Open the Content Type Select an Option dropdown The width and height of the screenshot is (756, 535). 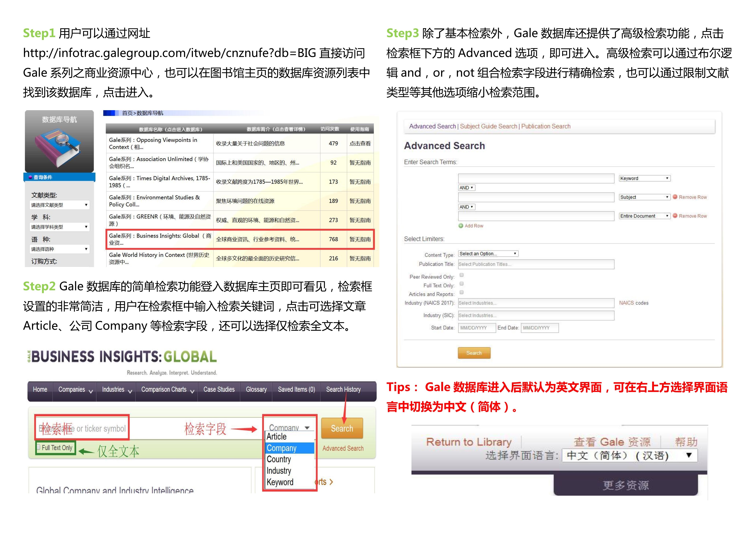(488, 253)
